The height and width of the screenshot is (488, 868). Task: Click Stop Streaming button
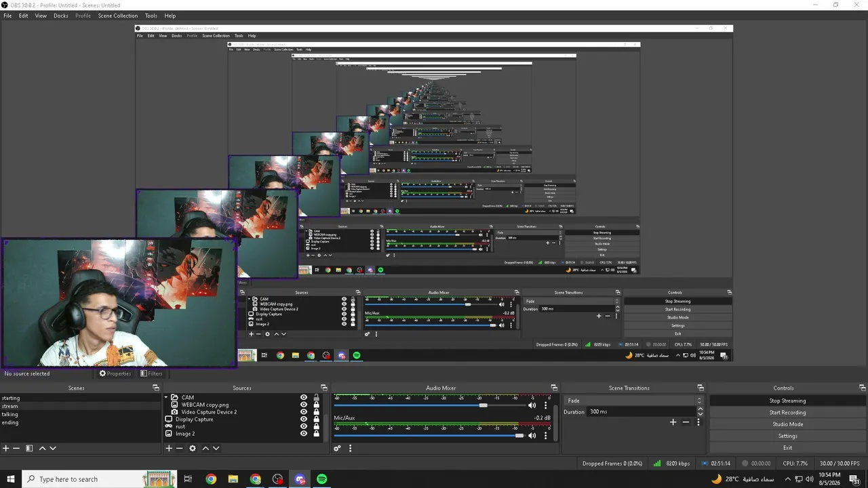tap(787, 401)
